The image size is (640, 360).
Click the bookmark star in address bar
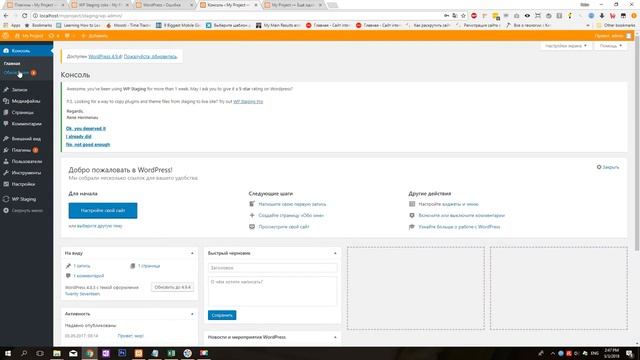(x=463, y=16)
